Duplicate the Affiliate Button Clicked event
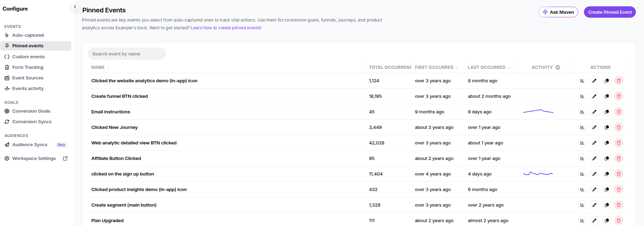 tap(607, 159)
